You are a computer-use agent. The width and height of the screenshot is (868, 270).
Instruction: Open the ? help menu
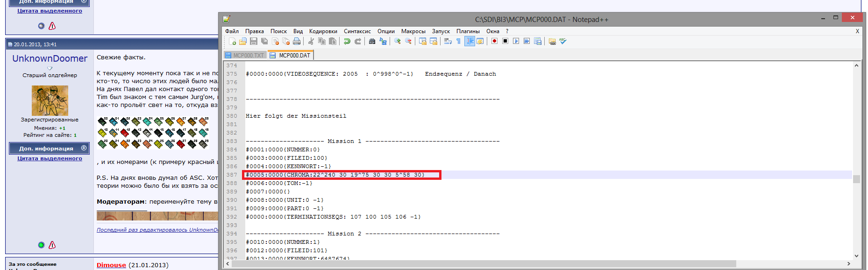click(507, 31)
